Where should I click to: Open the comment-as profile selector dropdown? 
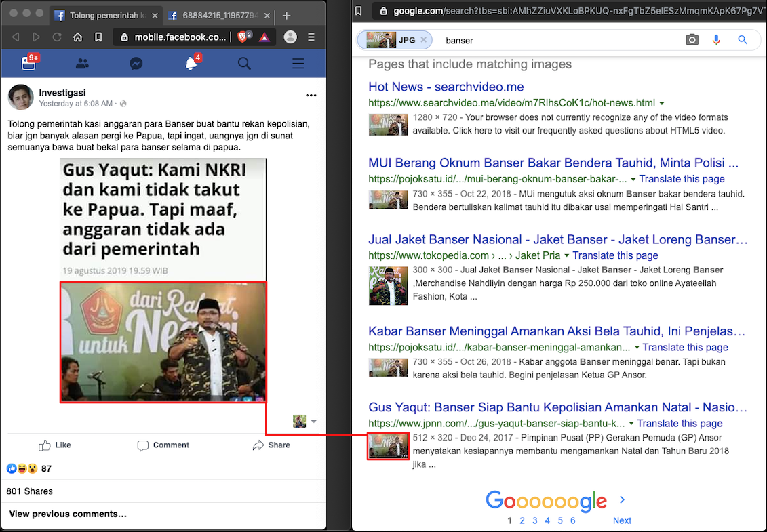pyautogui.click(x=304, y=421)
